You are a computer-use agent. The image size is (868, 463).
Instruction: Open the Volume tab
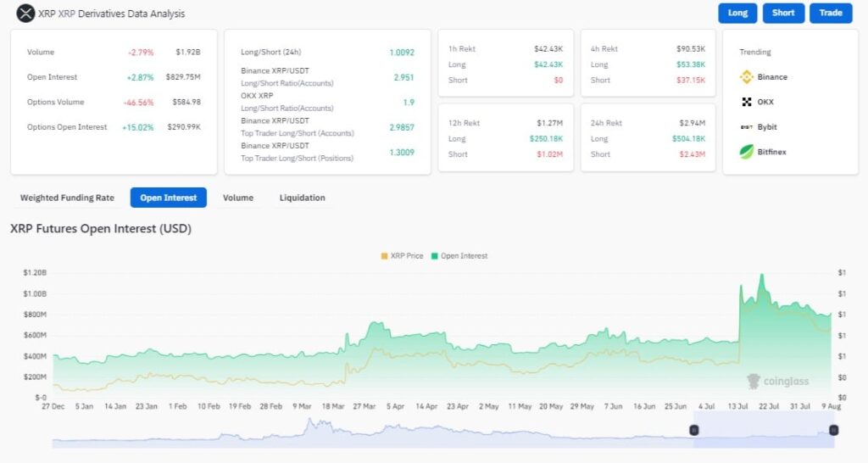point(238,198)
